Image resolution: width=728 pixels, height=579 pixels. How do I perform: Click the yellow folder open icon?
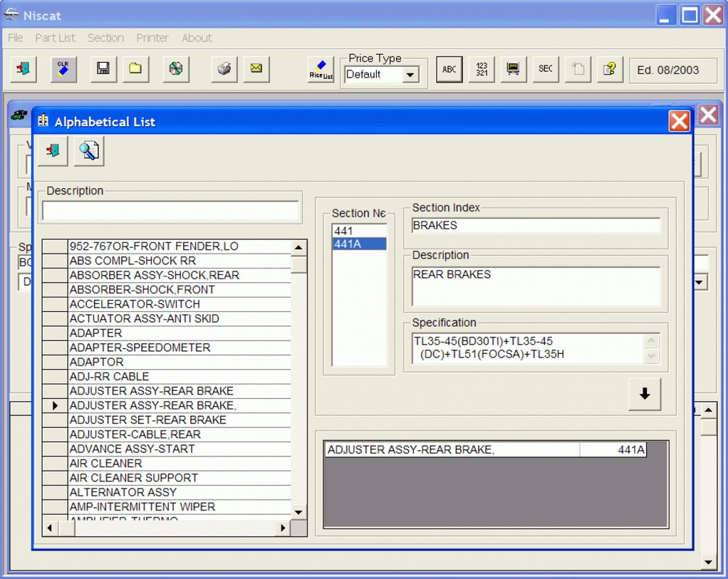point(135,69)
